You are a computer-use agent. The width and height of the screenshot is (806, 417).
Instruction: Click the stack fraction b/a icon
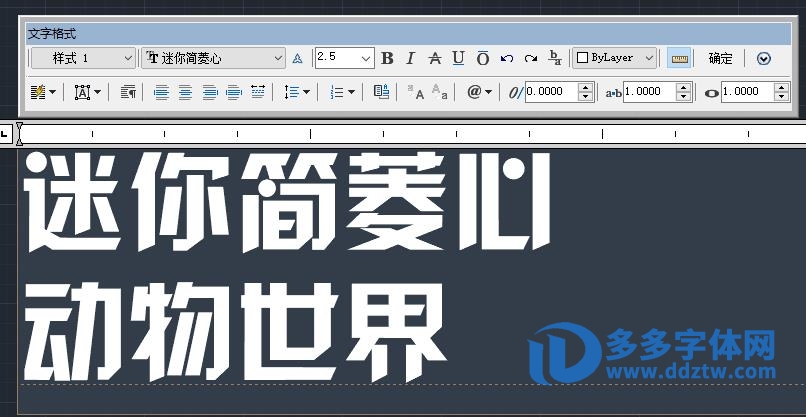click(556, 59)
